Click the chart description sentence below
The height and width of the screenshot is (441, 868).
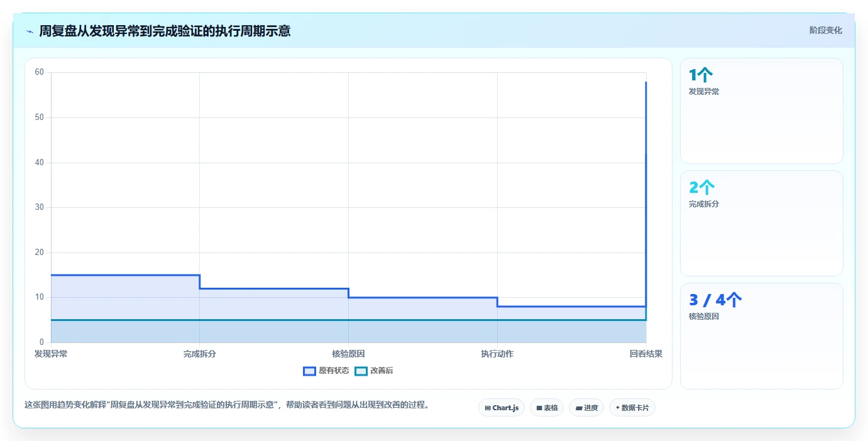pos(227,405)
